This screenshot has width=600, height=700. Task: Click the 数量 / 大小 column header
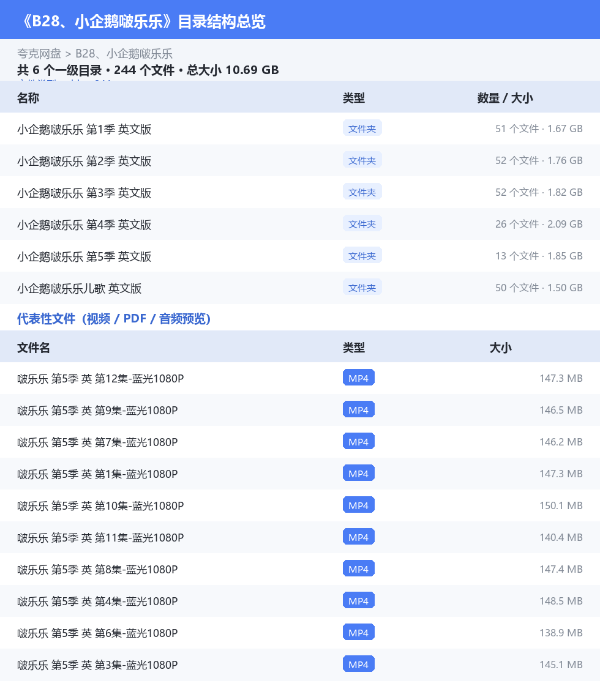tap(505, 98)
